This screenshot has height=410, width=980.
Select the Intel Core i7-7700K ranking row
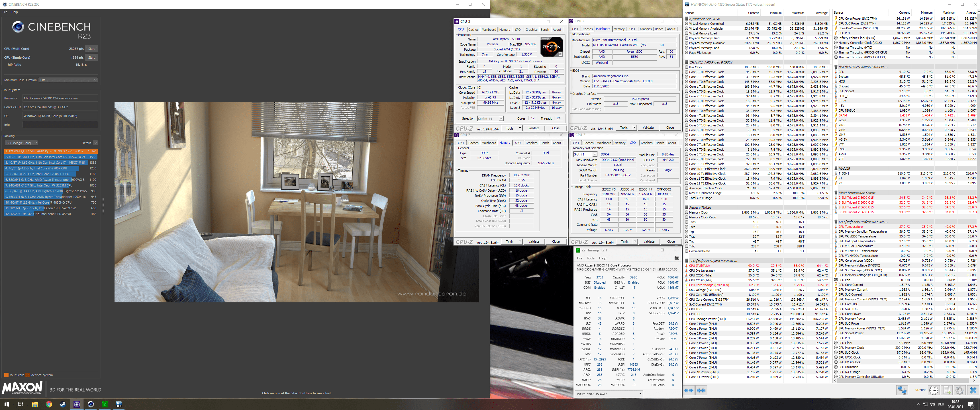coord(51,168)
